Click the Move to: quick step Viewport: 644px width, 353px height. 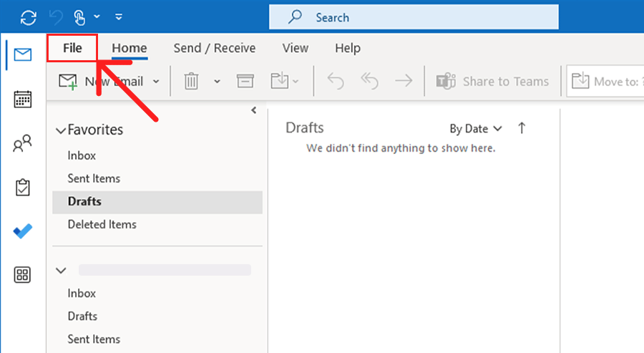coord(605,81)
